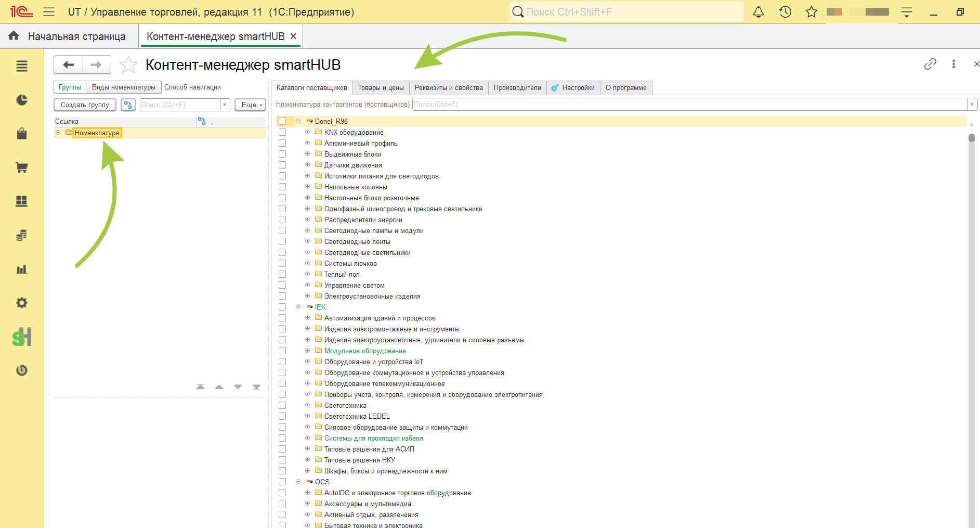The image size is (980, 528).
Task: Open the Еще dropdown menu
Action: (x=251, y=105)
